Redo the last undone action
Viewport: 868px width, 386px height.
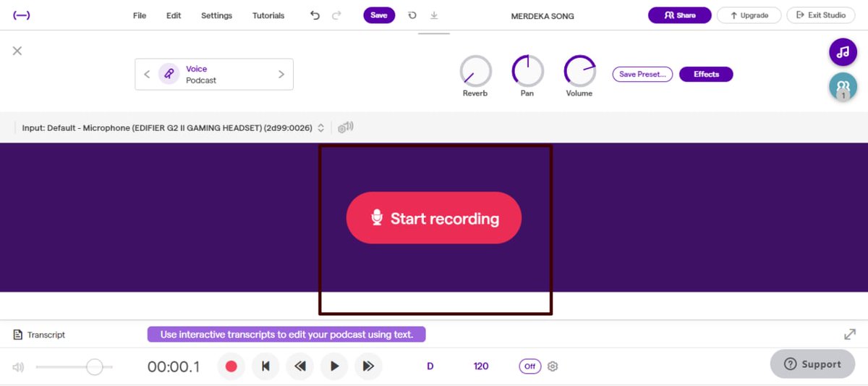click(336, 15)
